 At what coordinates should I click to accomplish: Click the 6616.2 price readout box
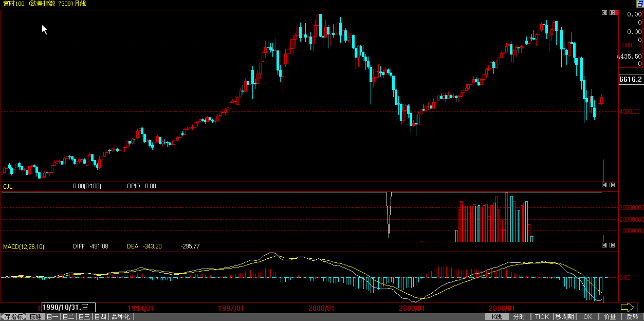point(631,80)
